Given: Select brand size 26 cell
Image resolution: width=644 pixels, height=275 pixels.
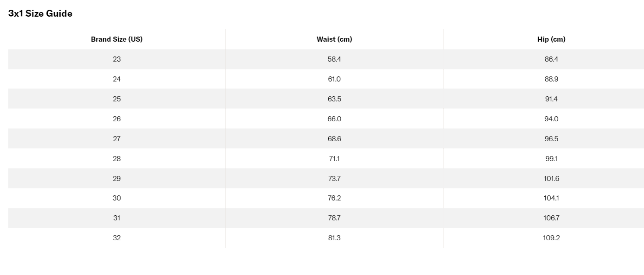Looking at the screenshot, I should (x=116, y=119).
